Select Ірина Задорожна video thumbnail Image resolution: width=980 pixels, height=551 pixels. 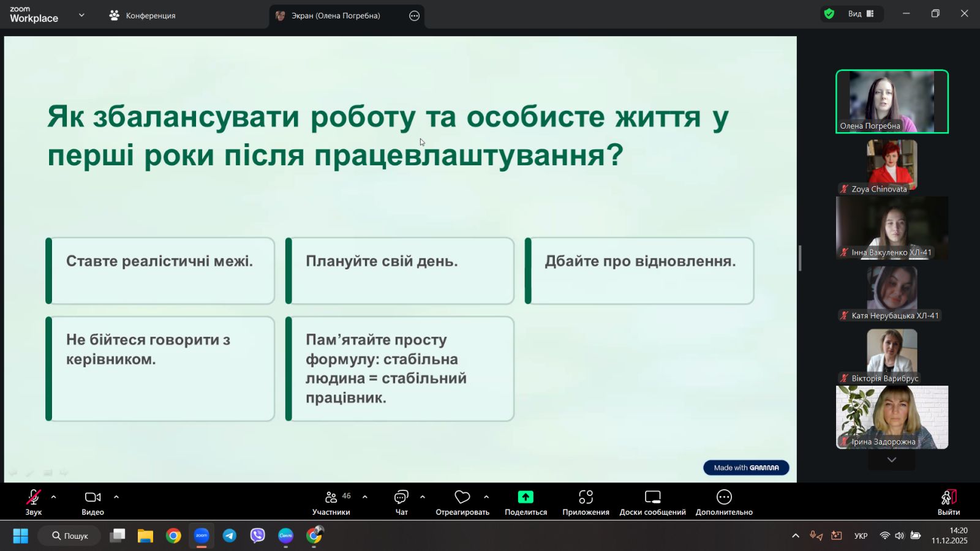(892, 418)
